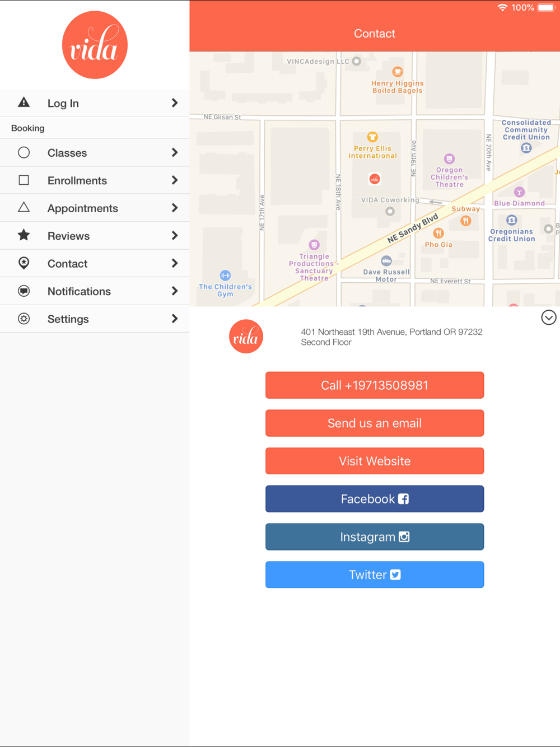Tap the Call +19713508981 button
Viewport: 560px width, 747px height.
click(375, 385)
